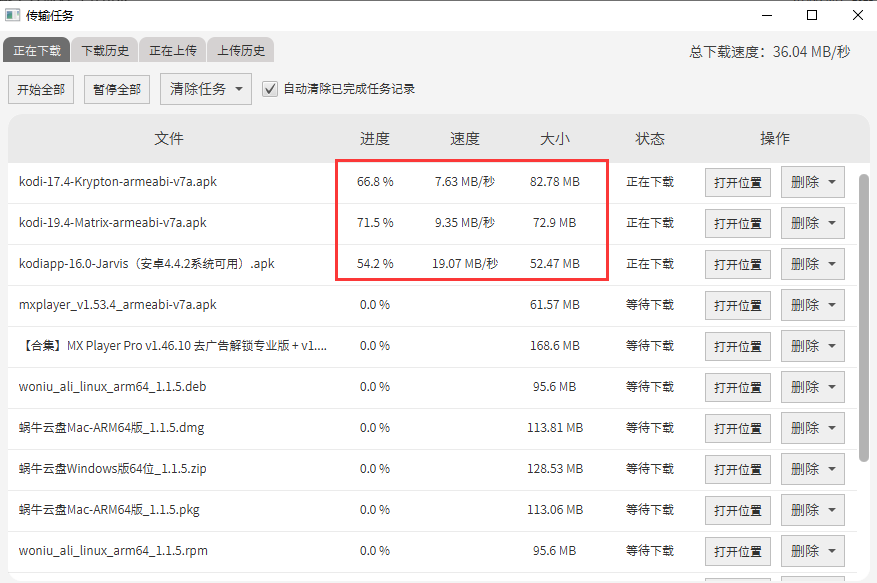The width and height of the screenshot is (877, 583).
Task: Open location for kodiapp-16.0-Jarvis file
Action: 738,264
